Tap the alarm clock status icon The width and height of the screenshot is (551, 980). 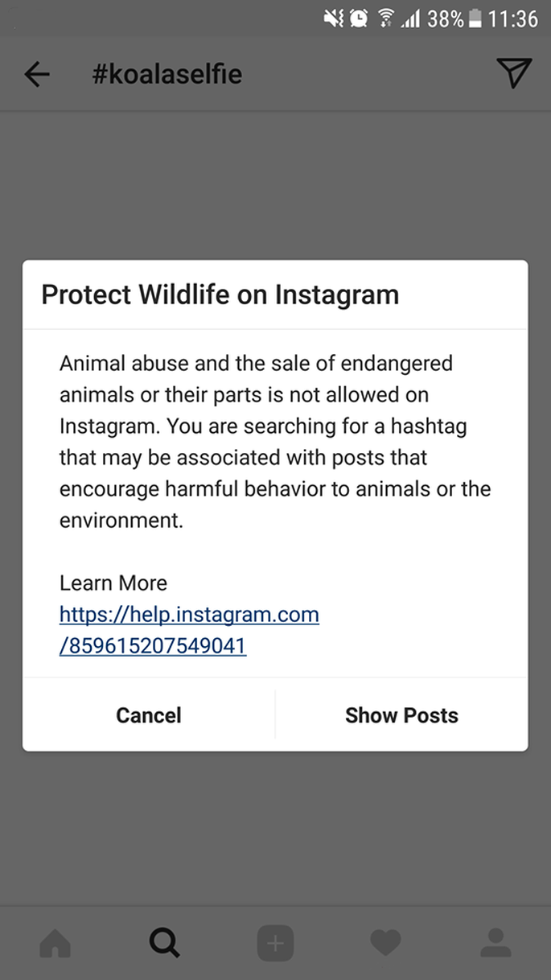(359, 18)
